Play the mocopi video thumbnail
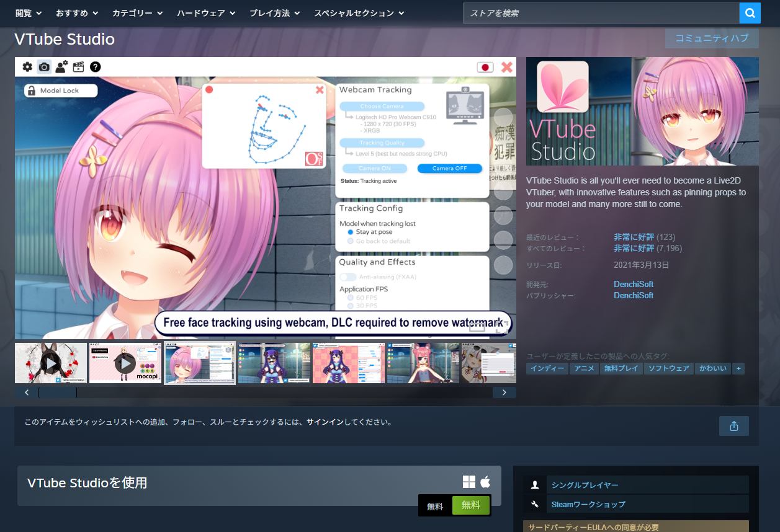 (x=125, y=363)
